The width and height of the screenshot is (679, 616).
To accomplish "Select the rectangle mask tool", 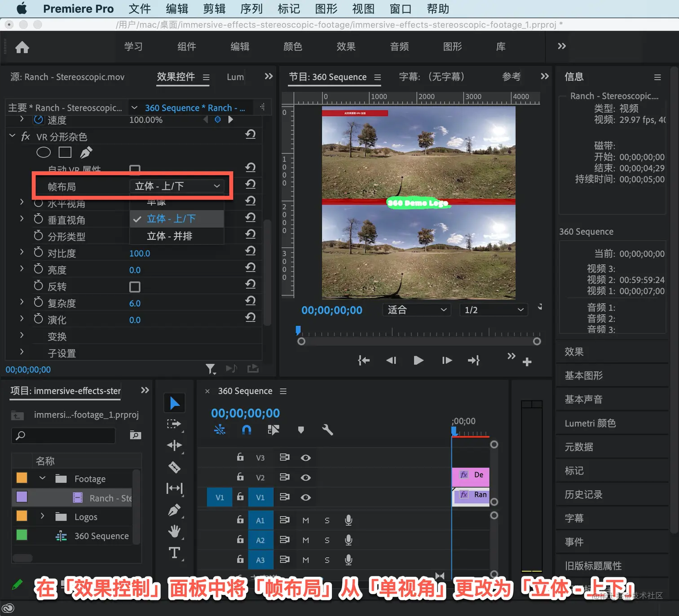I will pyautogui.click(x=65, y=153).
